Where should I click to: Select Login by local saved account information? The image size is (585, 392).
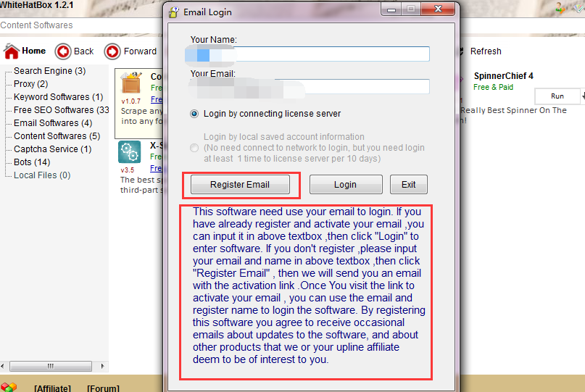(194, 148)
